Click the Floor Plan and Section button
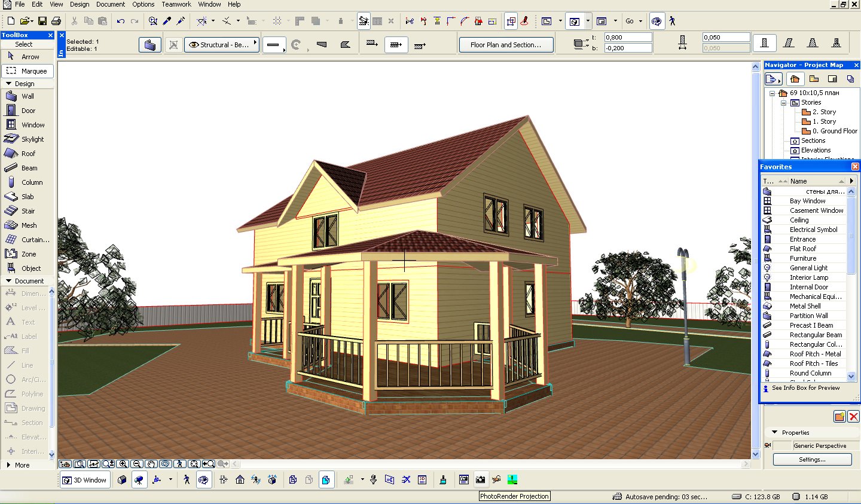Image resolution: width=861 pixels, height=504 pixels. coord(506,45)
